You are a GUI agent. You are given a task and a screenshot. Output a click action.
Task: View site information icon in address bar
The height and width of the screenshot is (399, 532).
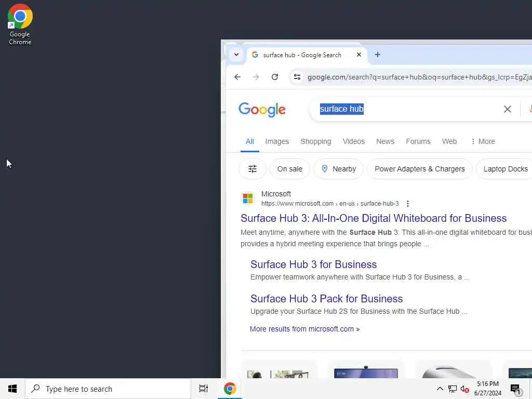(297, 77)
